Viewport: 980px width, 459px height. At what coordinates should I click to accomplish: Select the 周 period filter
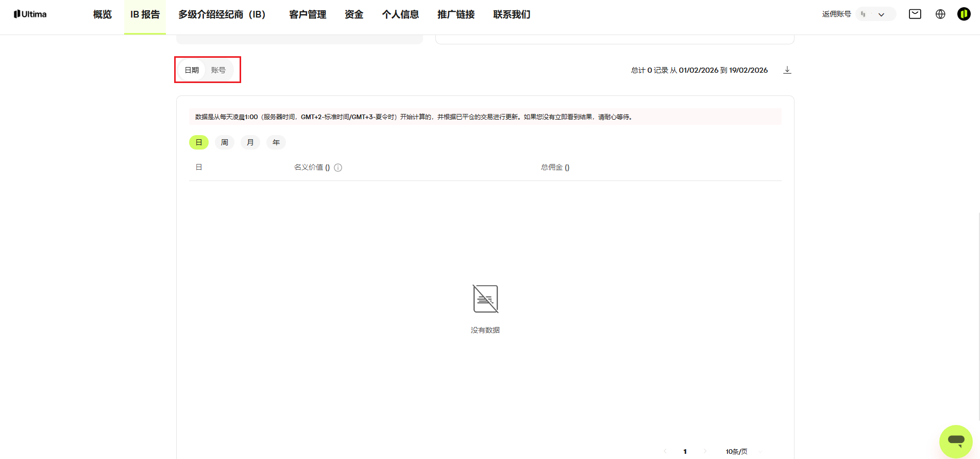click(x=225, y=142)
